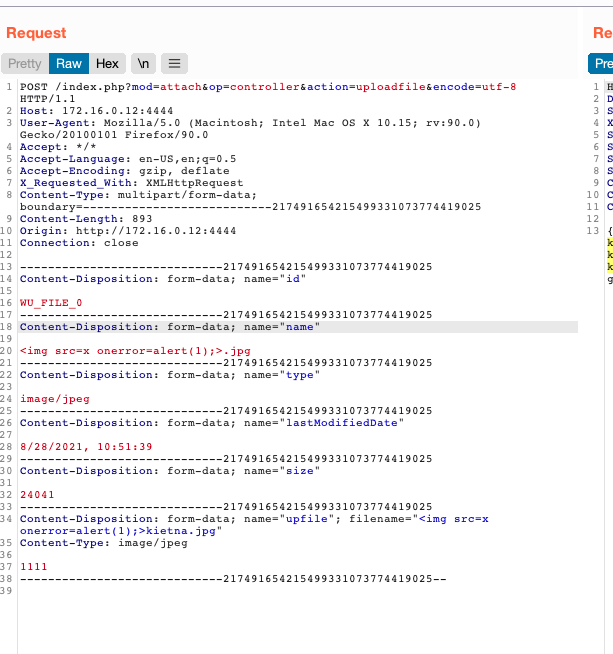Open the request editor hamburger menu
Viewport: 613px width, 654px height.
point(174,63)
